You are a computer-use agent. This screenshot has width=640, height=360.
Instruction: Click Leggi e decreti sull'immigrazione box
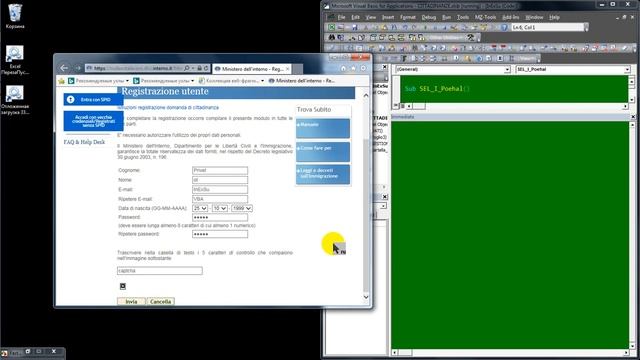tap(323, 174)
